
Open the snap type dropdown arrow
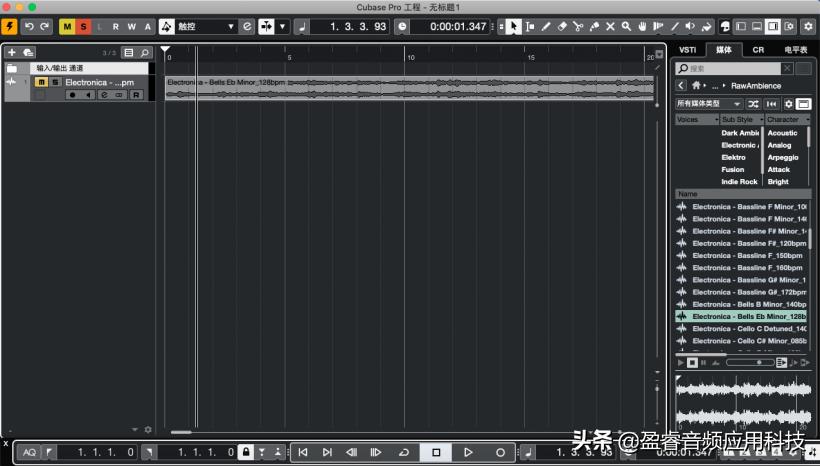(x=282, y=27)
